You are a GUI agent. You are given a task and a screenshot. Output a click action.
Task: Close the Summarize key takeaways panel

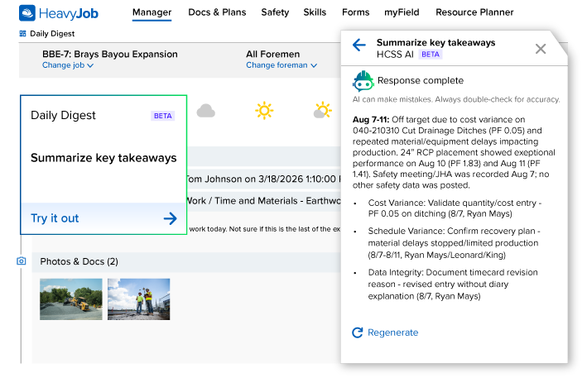pyautogui.click(x=541, y=49)
